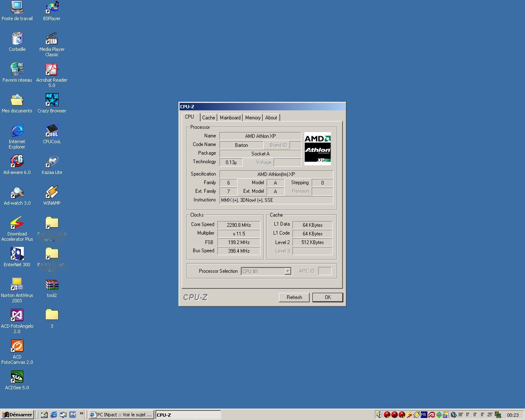Screen dimensions: 525x420
Task: Select the Mes documents folder icon
Action: 17,103
